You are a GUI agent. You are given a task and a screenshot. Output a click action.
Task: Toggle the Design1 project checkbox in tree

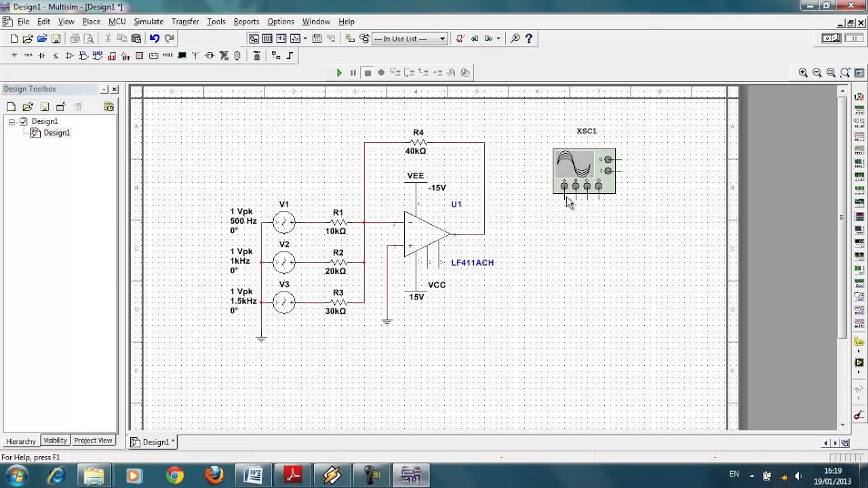24,121
